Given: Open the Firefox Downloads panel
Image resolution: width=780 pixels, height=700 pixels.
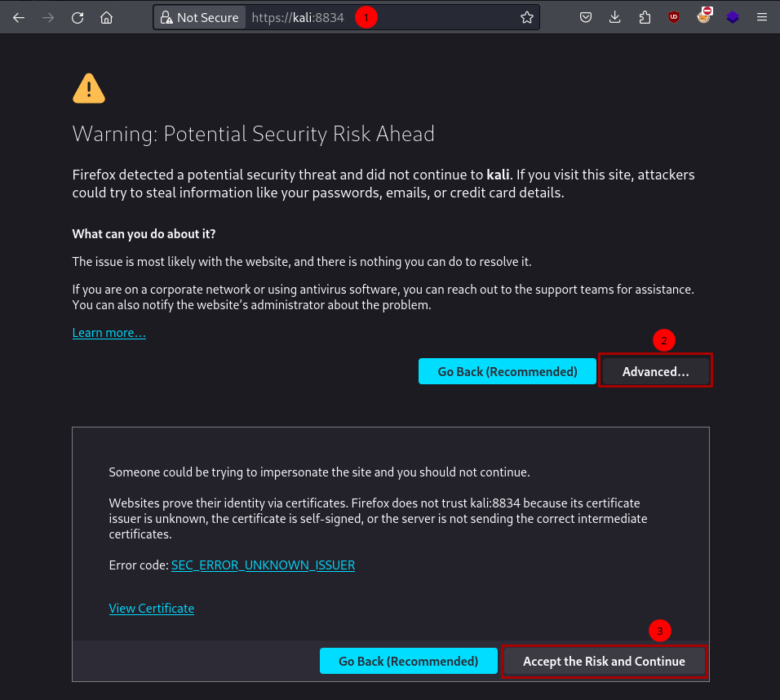Looking at the screenshot, I should (614, 16).
